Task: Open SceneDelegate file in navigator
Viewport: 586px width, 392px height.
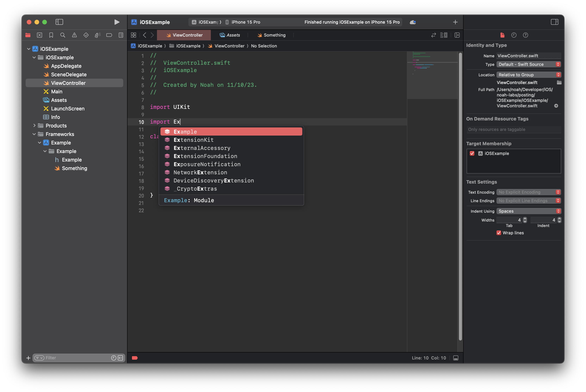Action: click(x=69, y=75)
